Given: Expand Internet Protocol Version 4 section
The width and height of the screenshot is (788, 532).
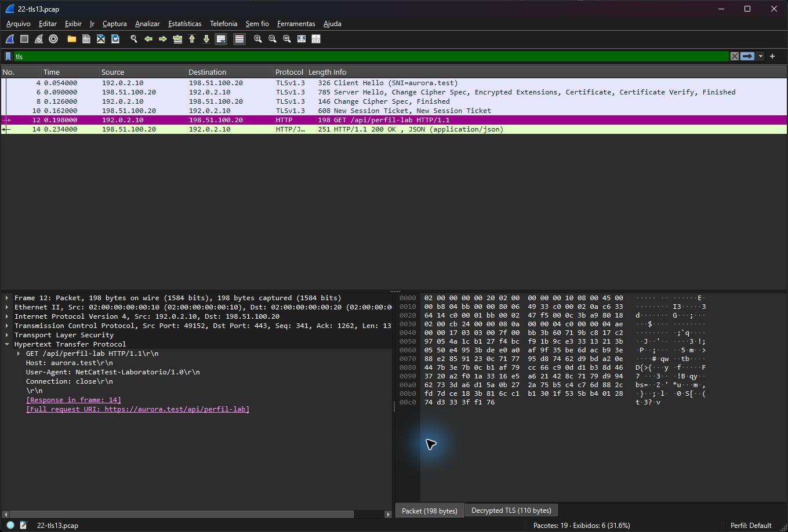Looking at the screenshot, I should (x=7, y=316).
